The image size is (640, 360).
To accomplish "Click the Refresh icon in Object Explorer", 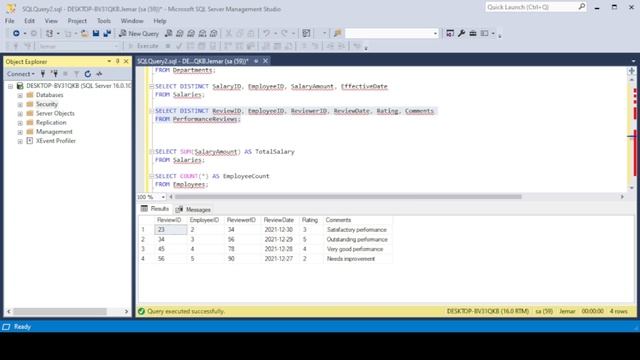I will pyautogui.click(x=88, y=74).
